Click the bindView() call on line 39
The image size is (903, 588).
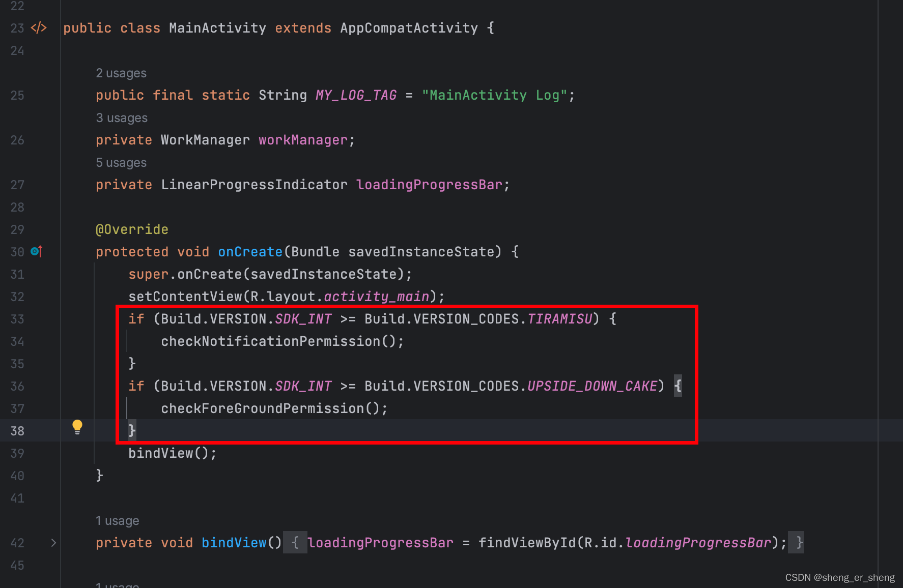(168, 453)
